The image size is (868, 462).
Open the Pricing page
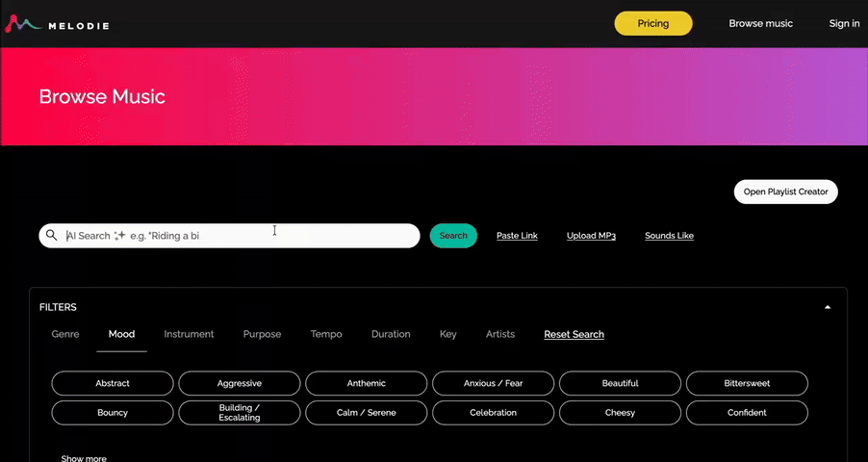653,23
